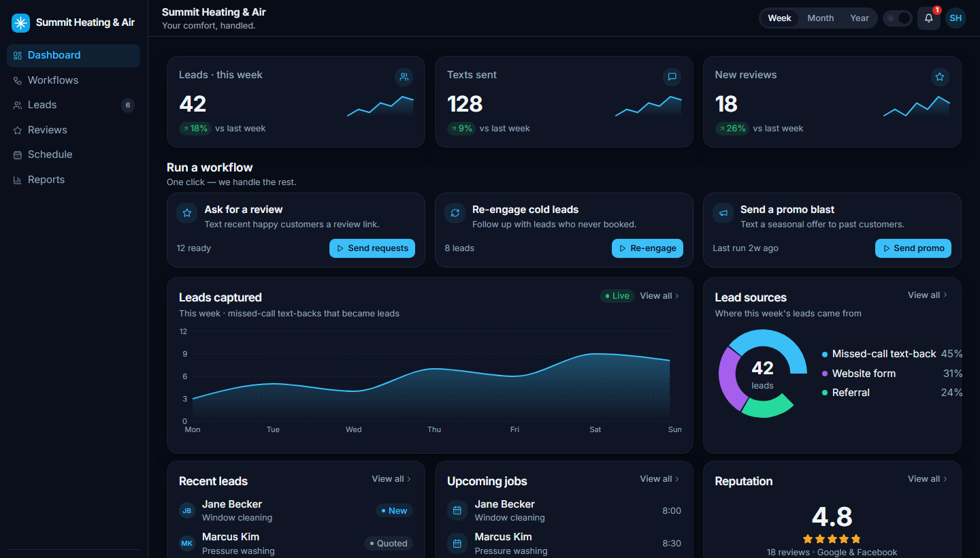Screen dimensions: 980x558
Task: Open Dashboard in the sidebar
Action: tap(73, 55)
